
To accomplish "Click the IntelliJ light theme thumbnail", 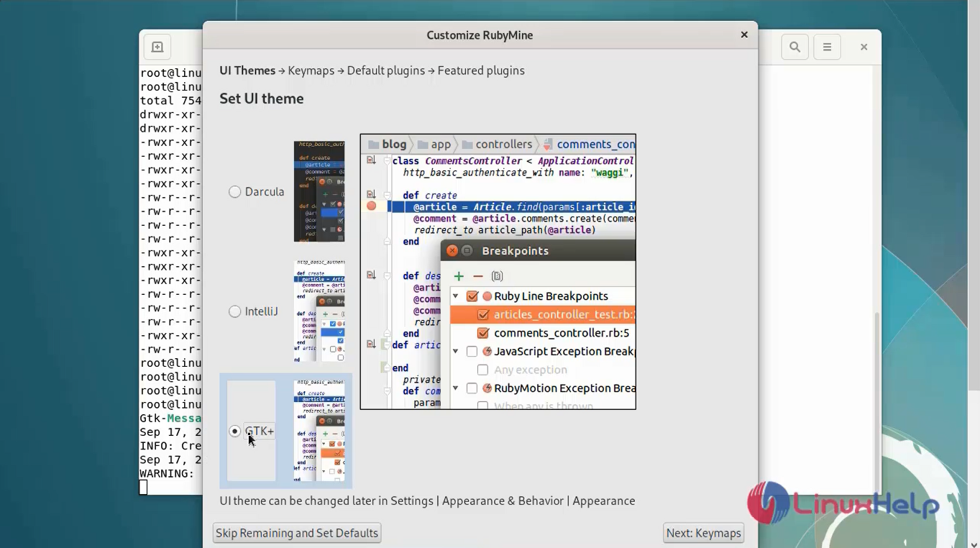I will pyautogui.click(x=319, y=311).
